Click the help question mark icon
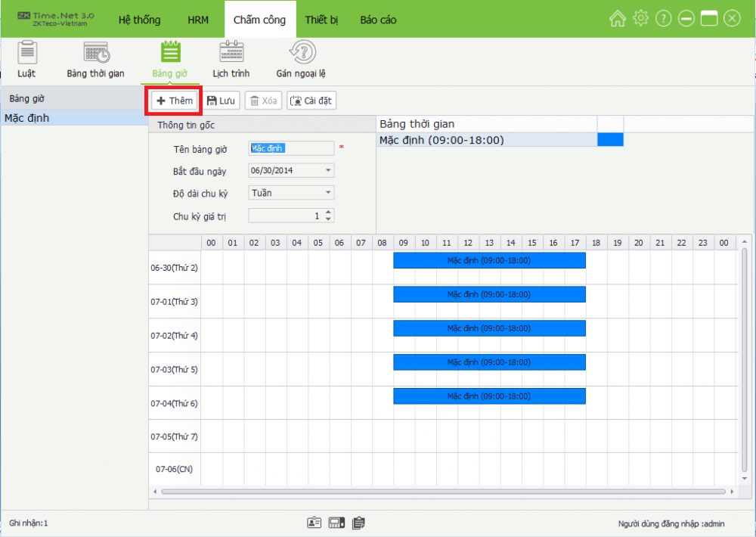Viewport: 756px width, 537px height. 663,18
